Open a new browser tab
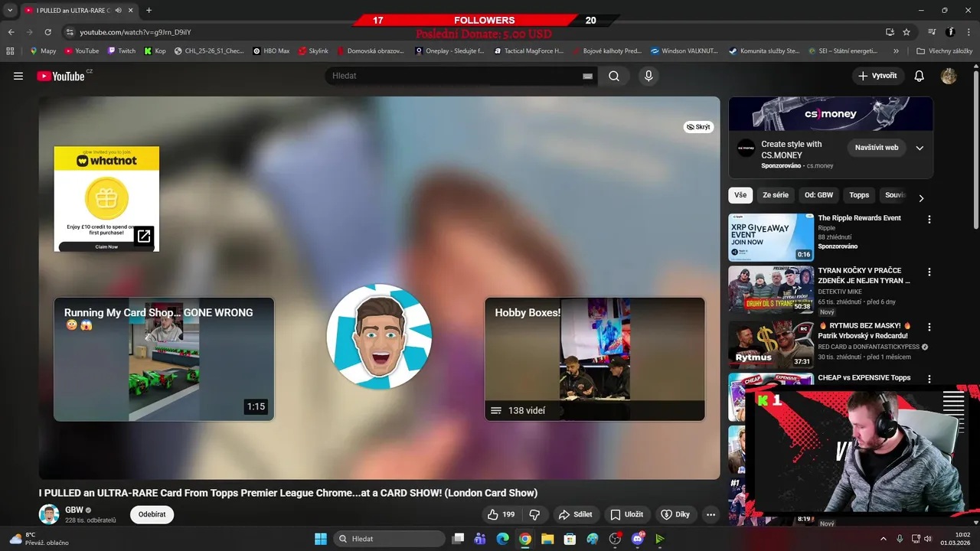980x551 pixels. [x=149, y=10]
